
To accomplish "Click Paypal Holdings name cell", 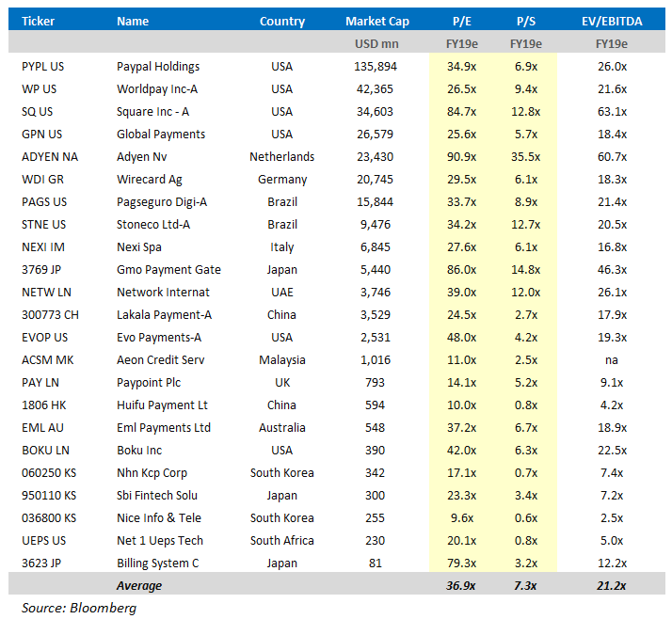I will 158,67.
